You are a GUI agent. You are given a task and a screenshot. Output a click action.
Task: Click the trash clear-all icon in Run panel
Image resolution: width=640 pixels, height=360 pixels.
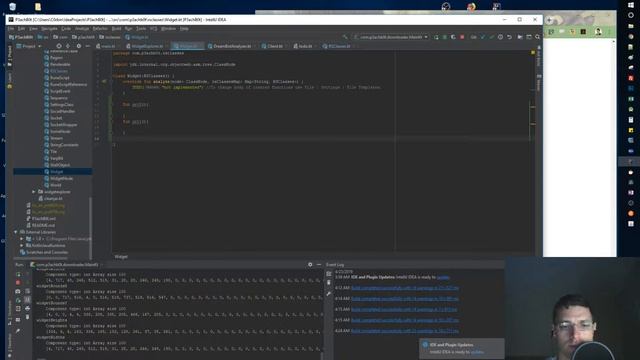27,317
